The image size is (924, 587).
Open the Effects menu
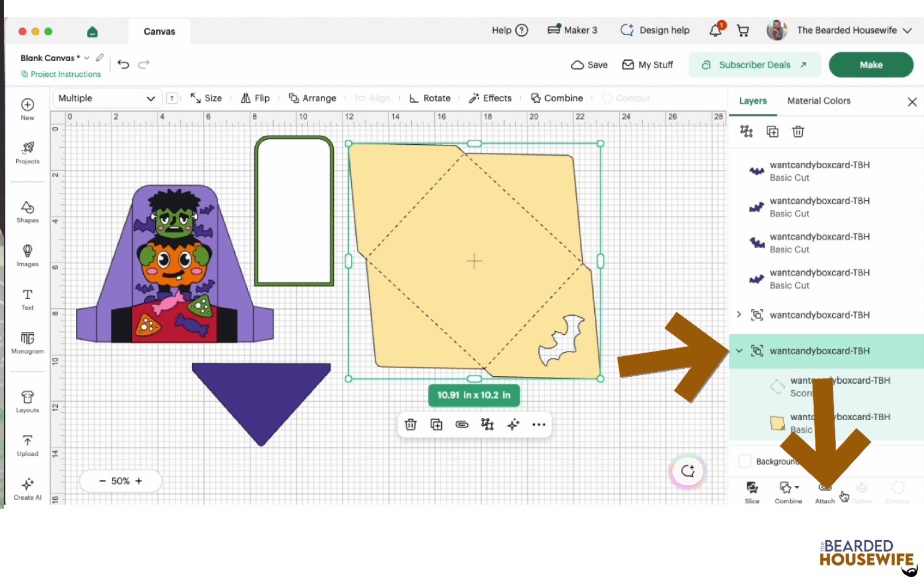coord(490,98)
